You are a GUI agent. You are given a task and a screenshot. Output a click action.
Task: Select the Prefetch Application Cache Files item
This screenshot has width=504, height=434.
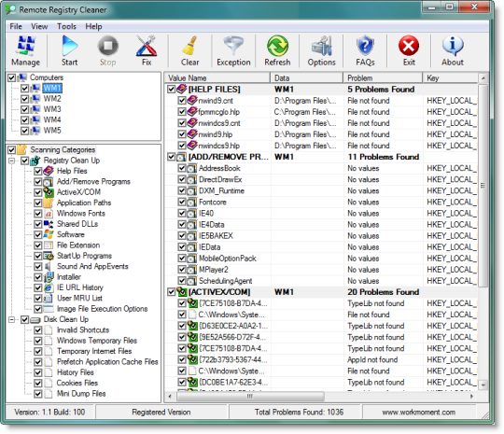107,362
